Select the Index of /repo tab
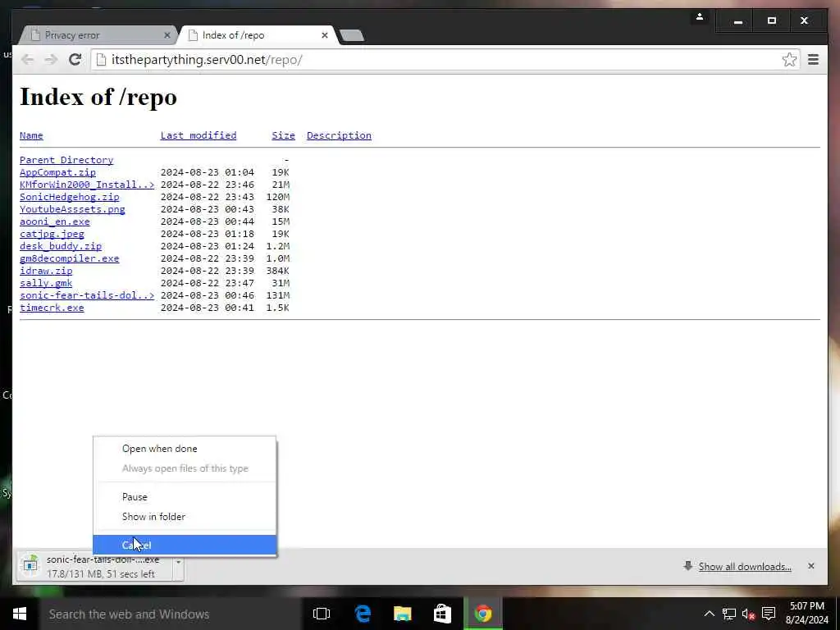Image resolution: width=840 pixels, height=630 pixels. click(x=258, y=35)
